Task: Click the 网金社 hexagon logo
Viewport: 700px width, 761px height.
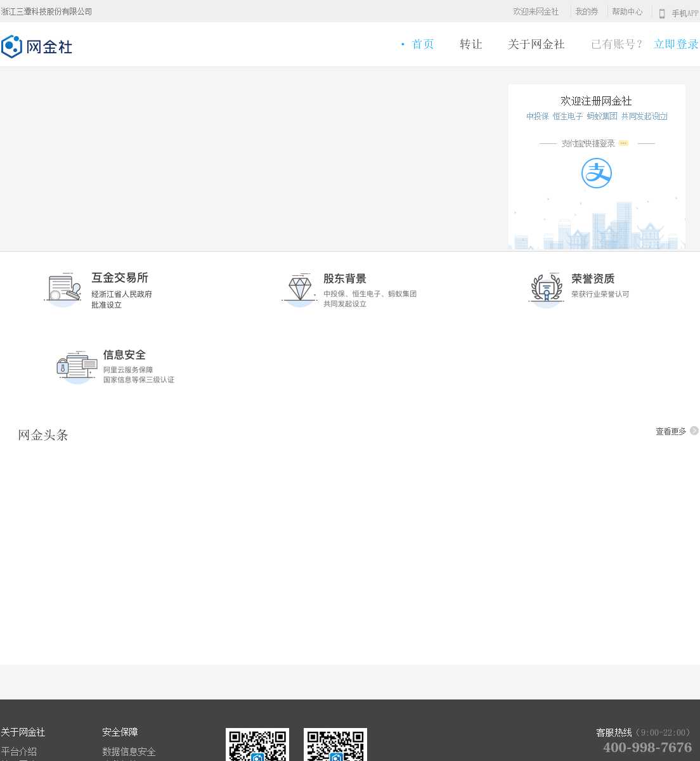Action: (x=12, y=47)
